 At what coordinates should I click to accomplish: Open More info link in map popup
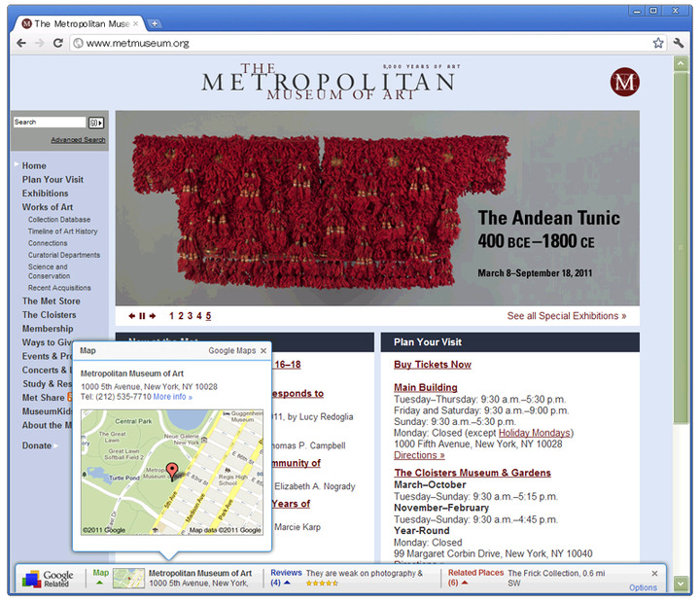point(173,397)
